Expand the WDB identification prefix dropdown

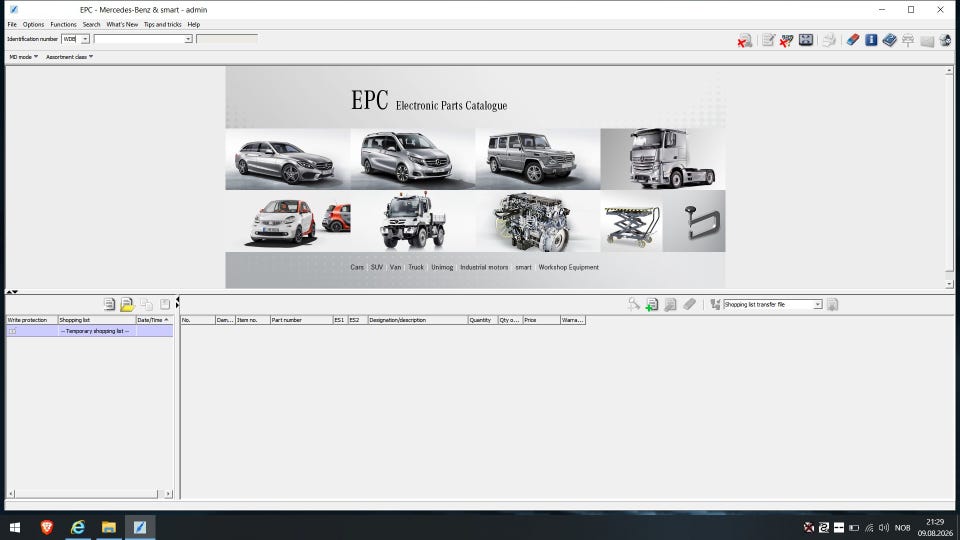[x=85, y=39]
